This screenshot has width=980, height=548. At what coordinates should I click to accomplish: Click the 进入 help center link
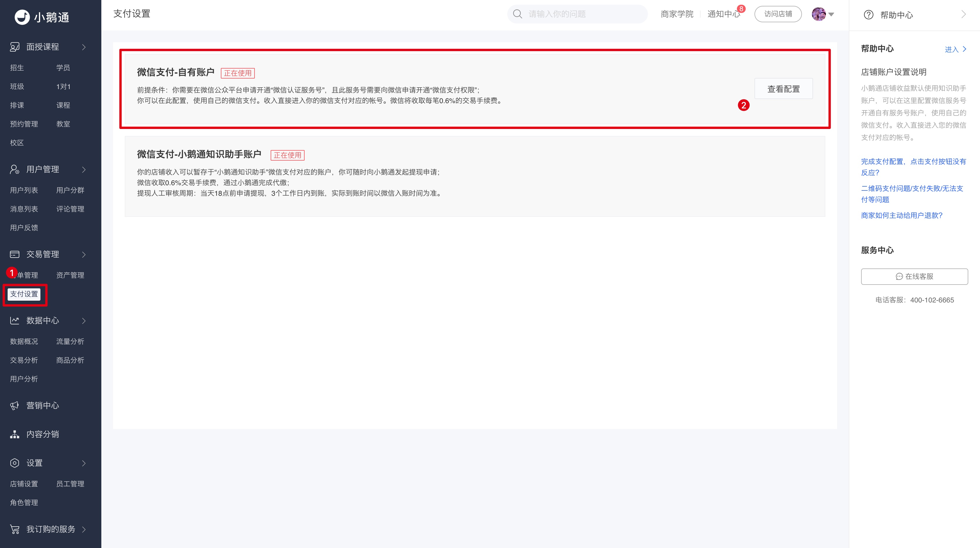955,49
